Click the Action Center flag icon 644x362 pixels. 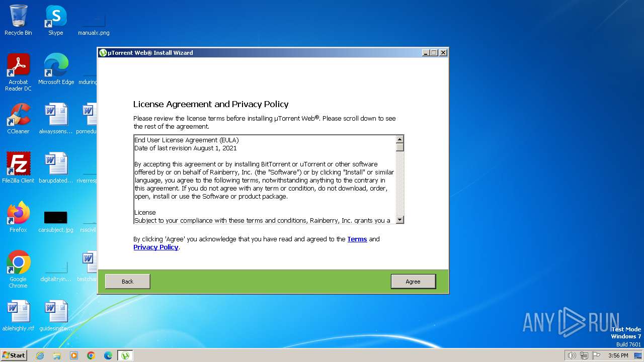tap(596, 355)
